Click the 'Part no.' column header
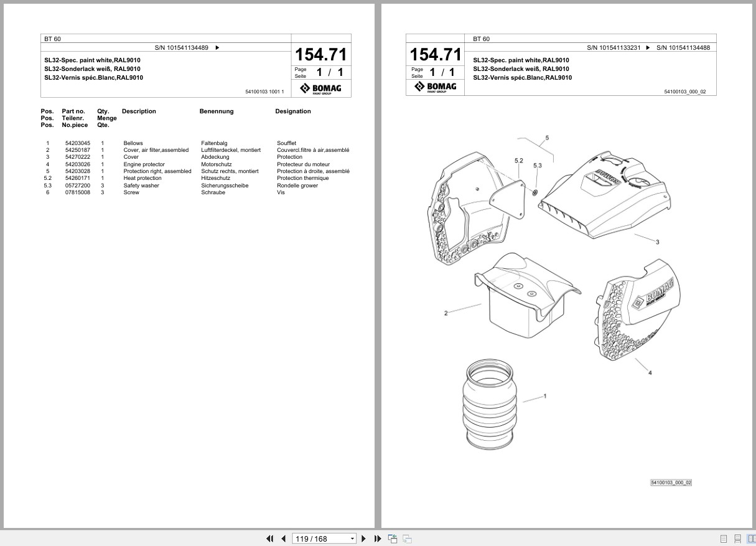 [73, 111]
